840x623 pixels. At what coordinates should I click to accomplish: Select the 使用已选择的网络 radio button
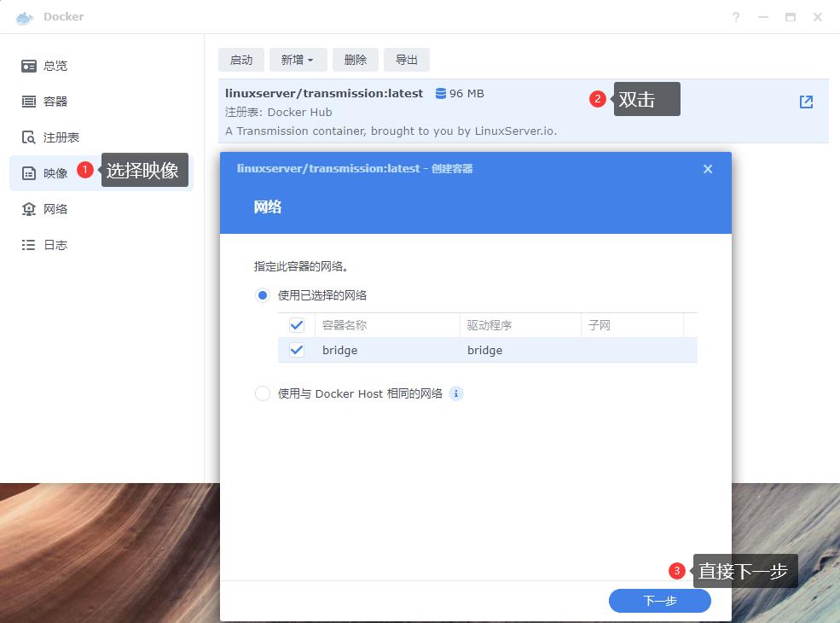pos(262,294)
